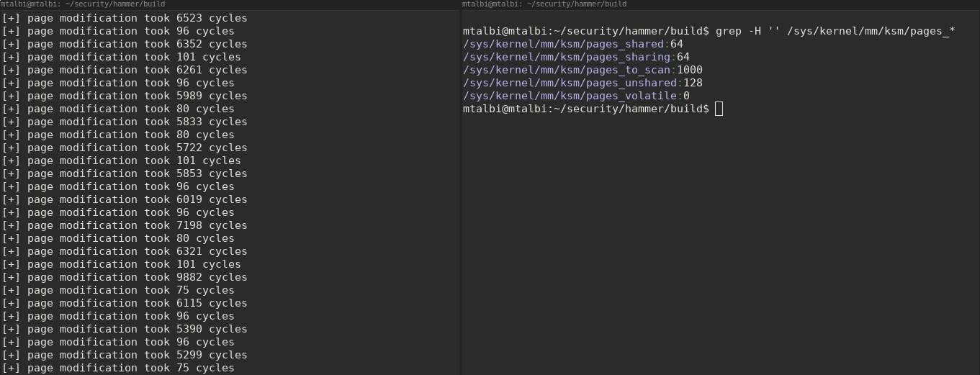
Task: Click the value 128 after pages_unshared
Action: pos(693,83)
